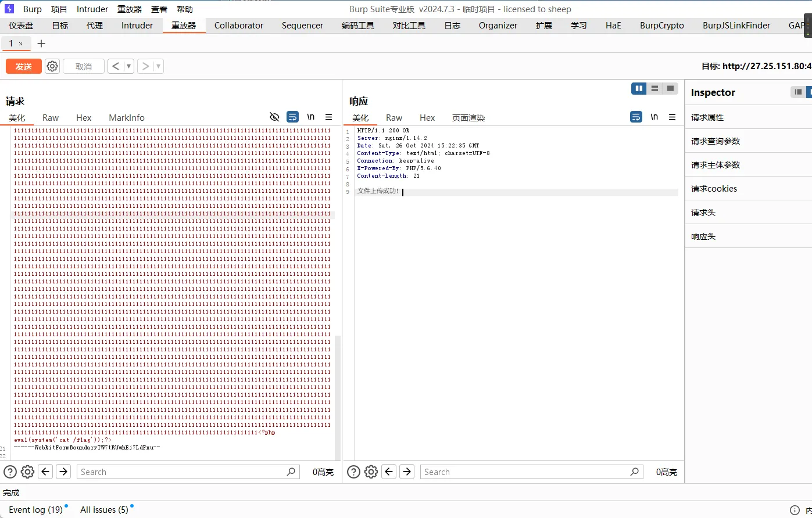Open the 重放器 menu in menu bar
The height and width of the screenshot is (518, 812).
130,9
